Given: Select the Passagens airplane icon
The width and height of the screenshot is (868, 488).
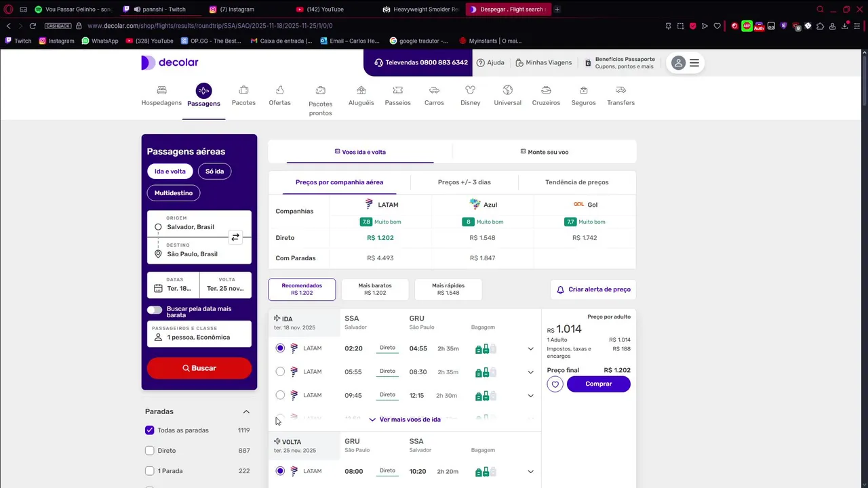Looking at the screenshot, I should (x=203, y=91).
